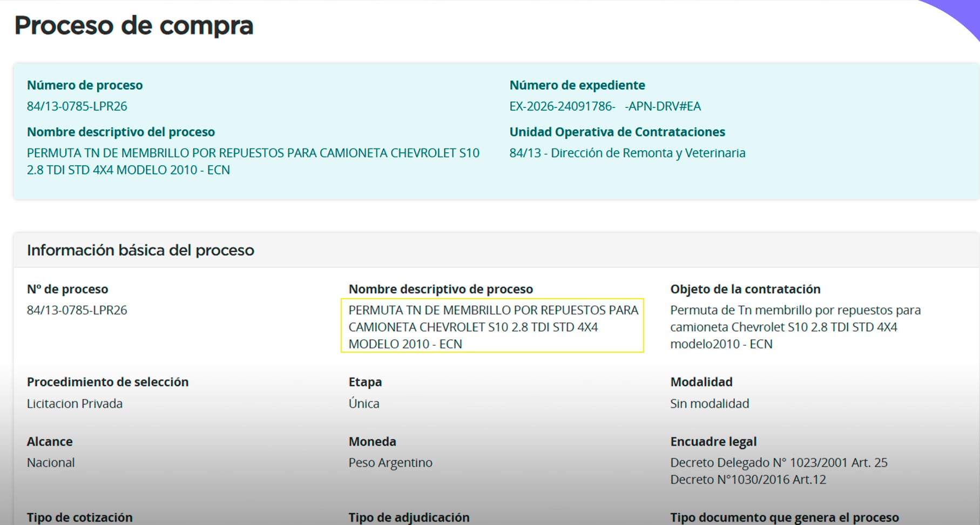
Task: Click the Nº de proceso value in basic info
Action: click(77, 311)
